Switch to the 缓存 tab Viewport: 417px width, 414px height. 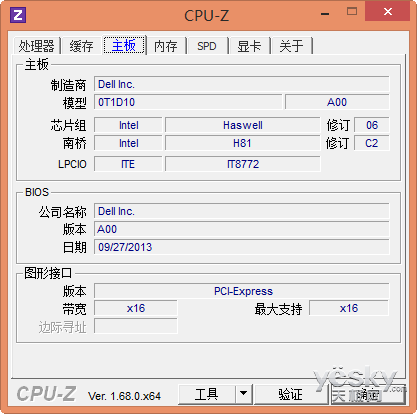[x=81, y=46]
